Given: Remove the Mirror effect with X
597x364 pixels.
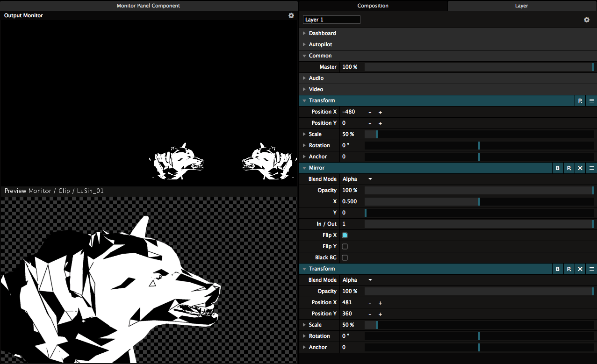Looking at the screenshot, I should [580, 168].
